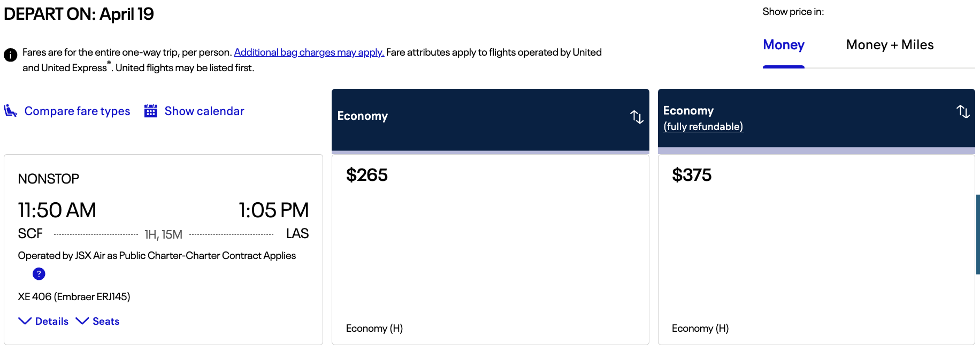Open the Additional bag charges link
Viewport: 980px width, 351px height.
[x=308, y=52]
